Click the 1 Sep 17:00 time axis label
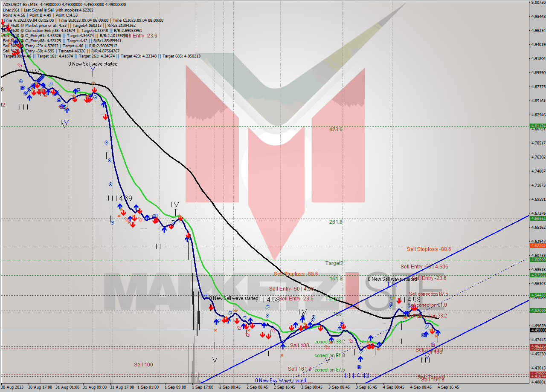This screenshot has height=392, width=546. pos(203,388)
